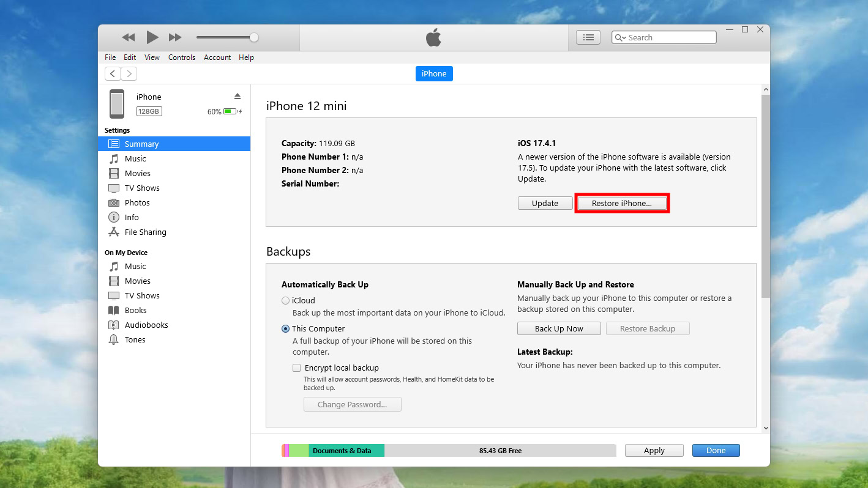The image size is (868, 488).
Task: Open Photos in Settings sidebar
Action: click(137, 202)
